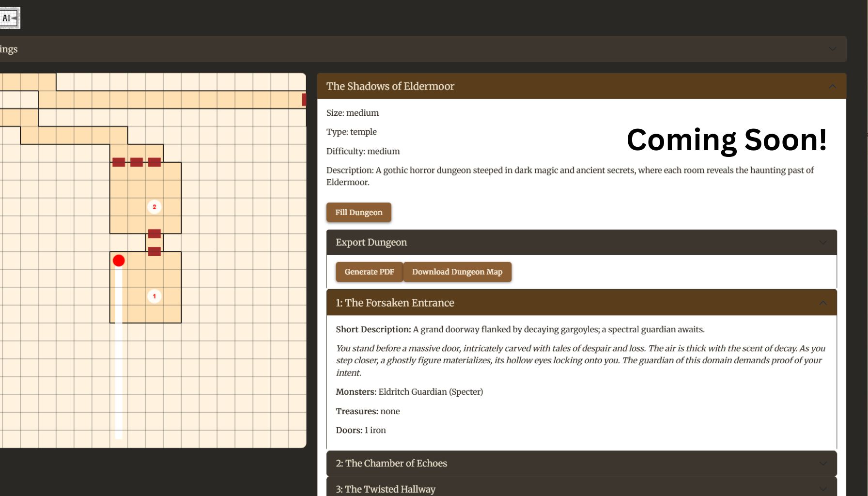Image resolution: width=868 pixels, height=496 pixels.
Task: Click room number badge 1 on the map
Action: pyautogui.click(x=154, y=296)
